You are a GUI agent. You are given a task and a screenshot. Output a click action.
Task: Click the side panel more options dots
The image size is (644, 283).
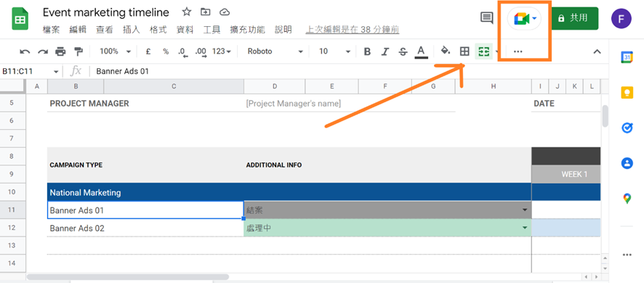(627, 255)
